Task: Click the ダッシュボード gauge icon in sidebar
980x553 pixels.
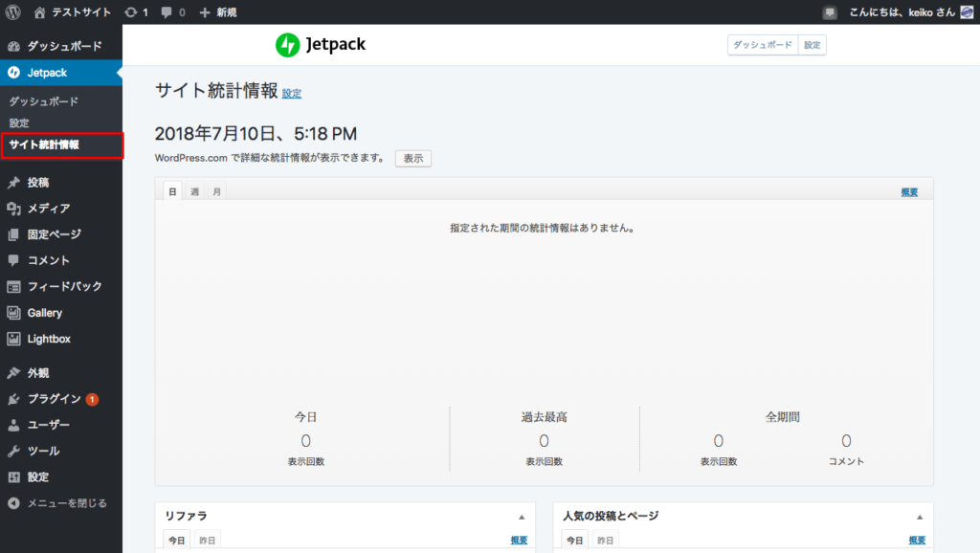Action: click(13, 46)
